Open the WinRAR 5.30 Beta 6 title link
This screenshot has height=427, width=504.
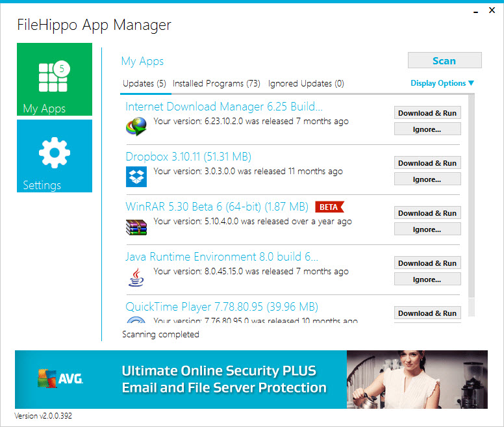[x=217, y=207]
